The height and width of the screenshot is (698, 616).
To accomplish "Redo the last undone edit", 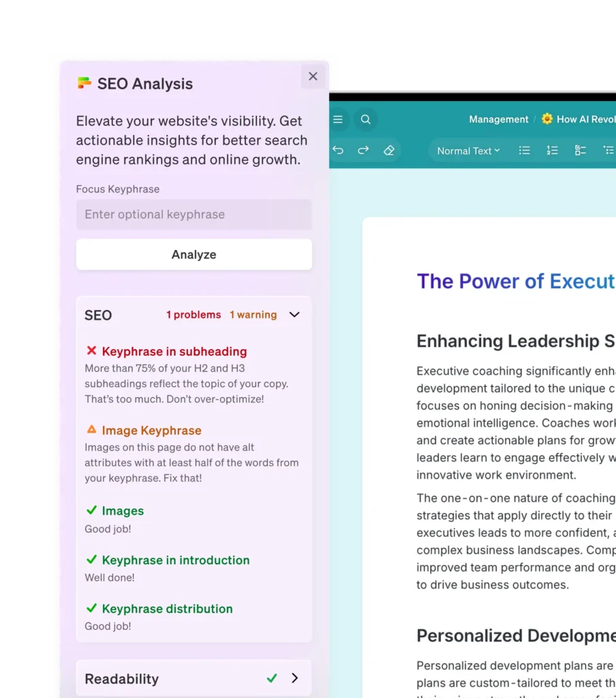I will point(363,151).
